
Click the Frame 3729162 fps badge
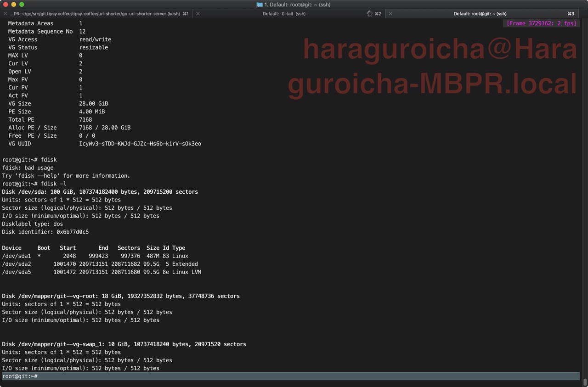coord(541,23)
